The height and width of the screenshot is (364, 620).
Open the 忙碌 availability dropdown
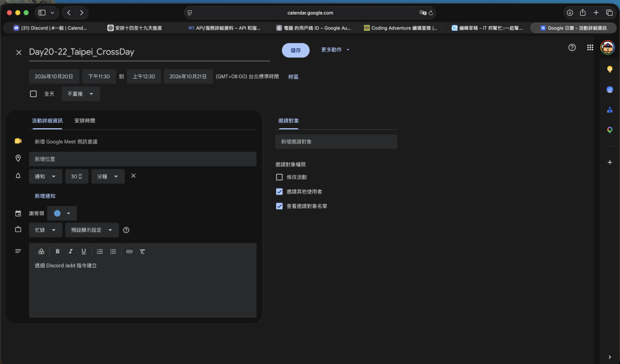(x=45, y=230)
